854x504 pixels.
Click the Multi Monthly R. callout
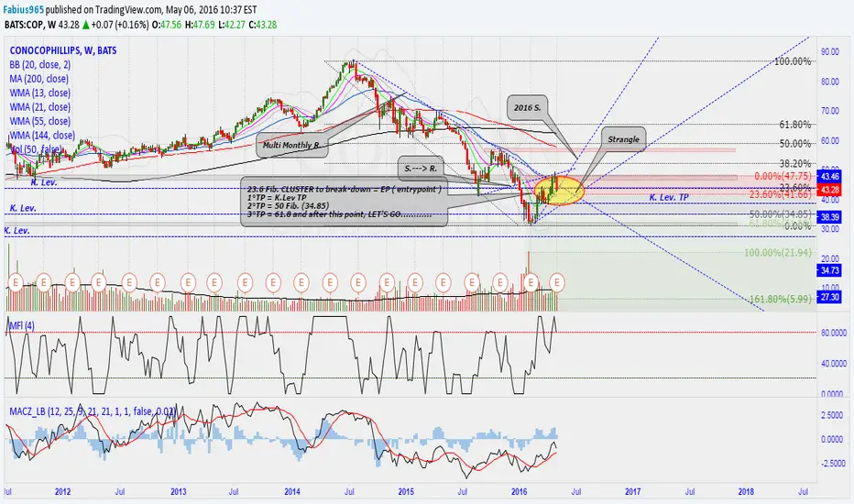pyautogui.click(x=290, y=146)
